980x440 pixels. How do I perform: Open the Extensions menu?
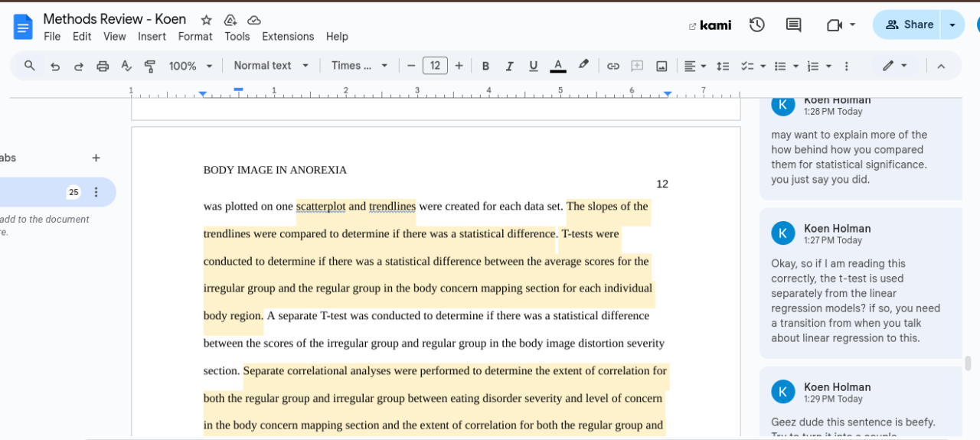(287, 37)
